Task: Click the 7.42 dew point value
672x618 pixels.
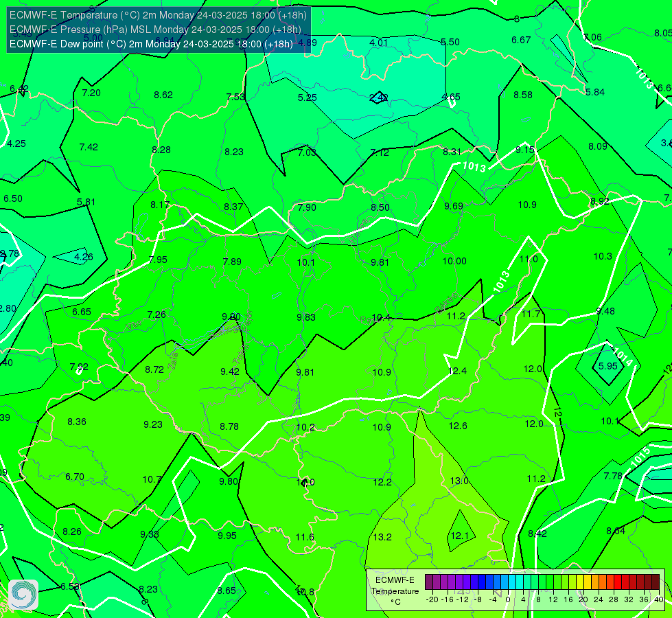Action: [x=89, y=147]
